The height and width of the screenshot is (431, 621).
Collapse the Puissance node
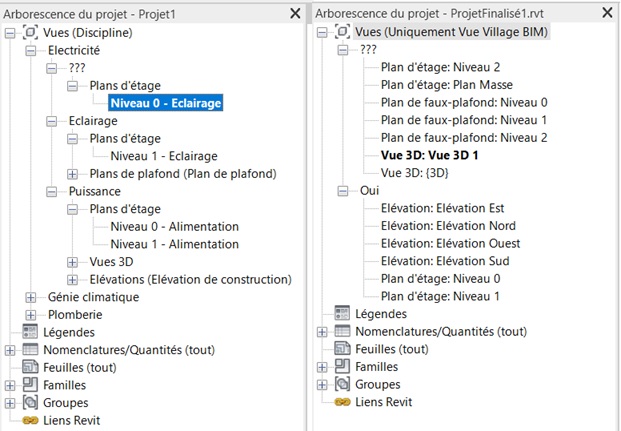pos(51,192)
